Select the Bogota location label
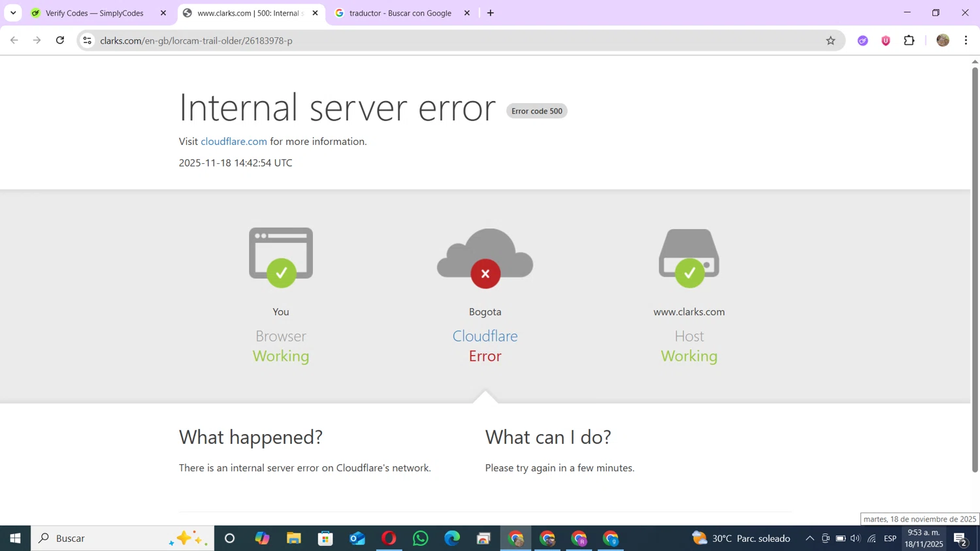 click(x=485, y=312)
